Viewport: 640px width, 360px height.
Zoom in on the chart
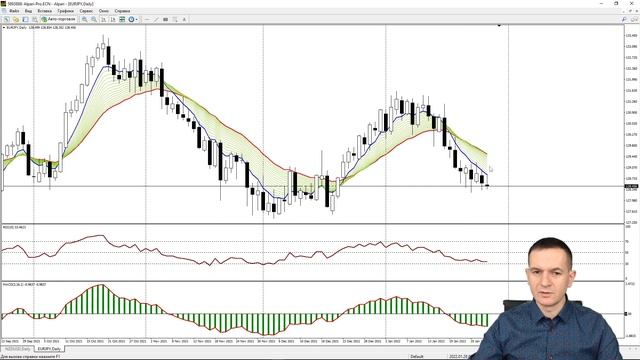84,19
